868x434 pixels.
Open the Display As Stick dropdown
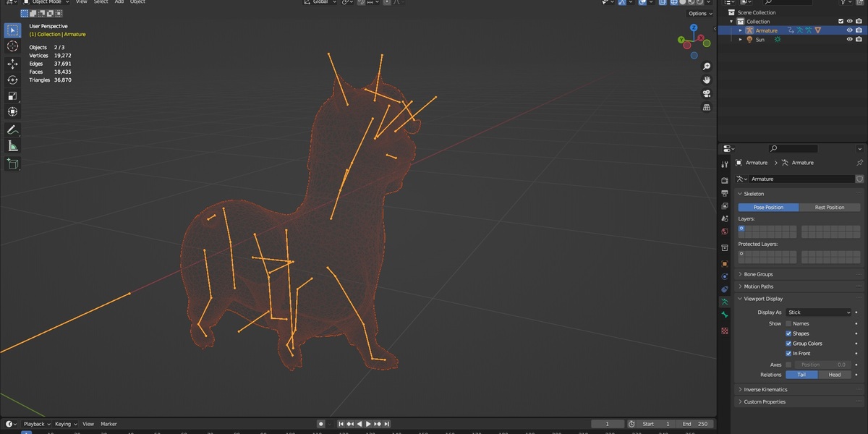(819, 312)
